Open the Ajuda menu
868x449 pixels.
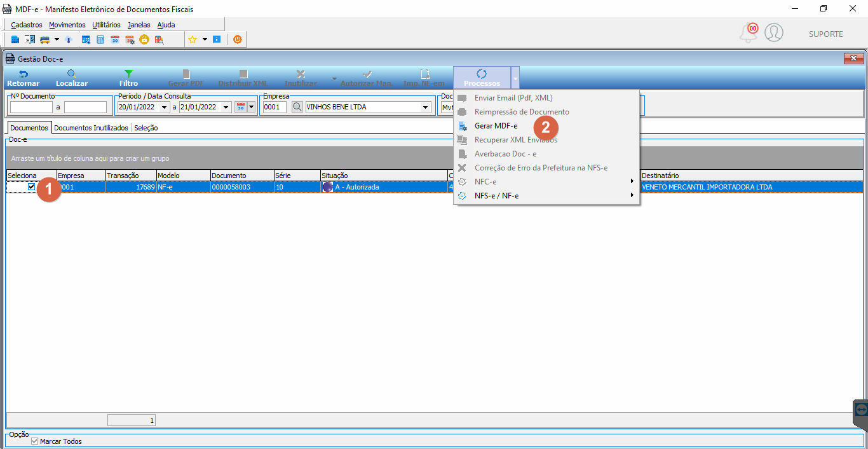(x=166, y=25)
